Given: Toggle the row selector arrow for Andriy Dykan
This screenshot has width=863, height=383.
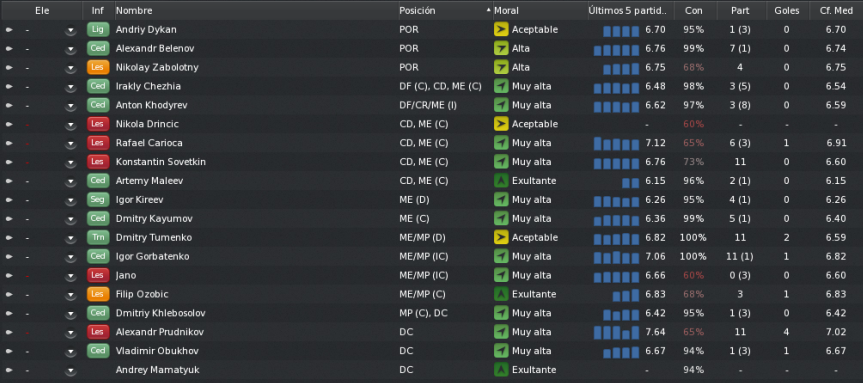Looking at the screenshot, I should 9,30.
